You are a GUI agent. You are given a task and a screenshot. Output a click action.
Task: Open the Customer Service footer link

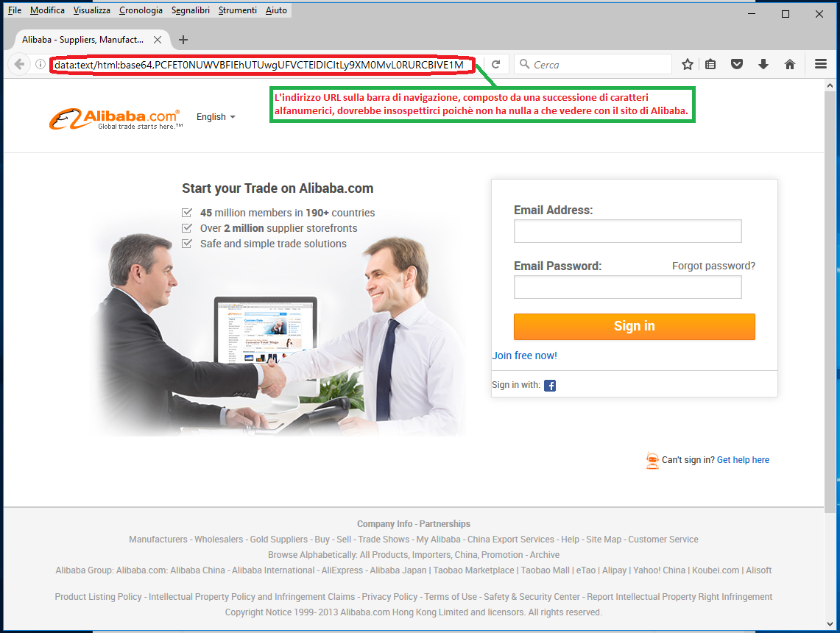coord(663,540)
